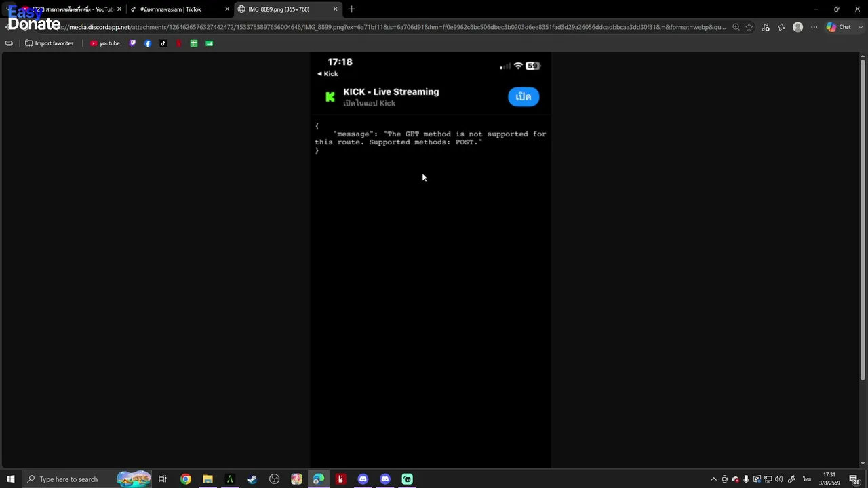Launch Google Chrome from the taskbar
This screenshot has width=868, height=488.
tap(186, 479)
